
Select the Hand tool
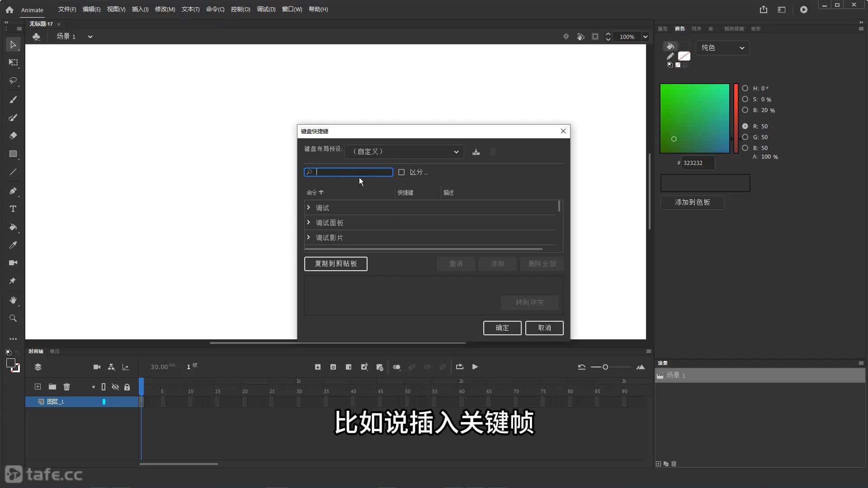click(13, 300)
